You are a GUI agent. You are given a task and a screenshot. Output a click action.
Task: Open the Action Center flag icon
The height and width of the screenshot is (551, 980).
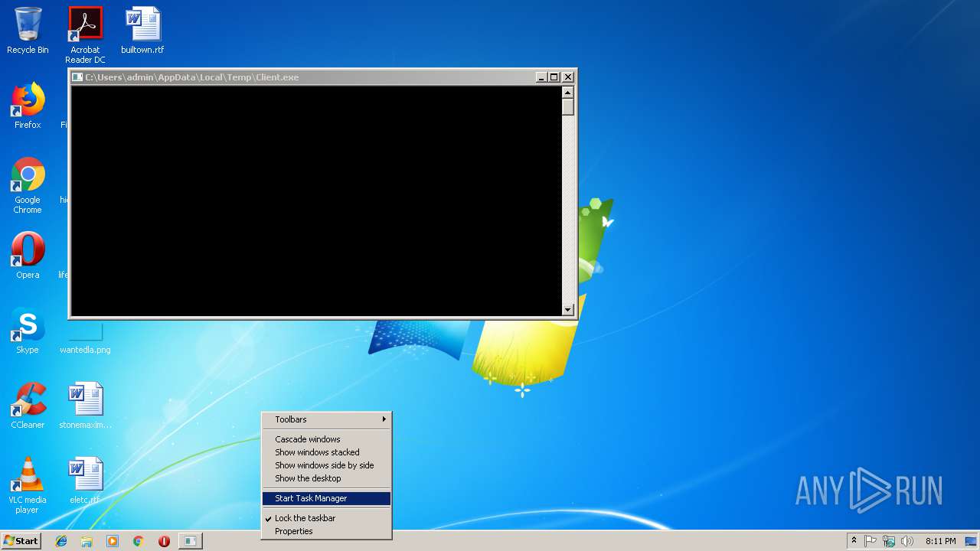click(x=871, y=541)
